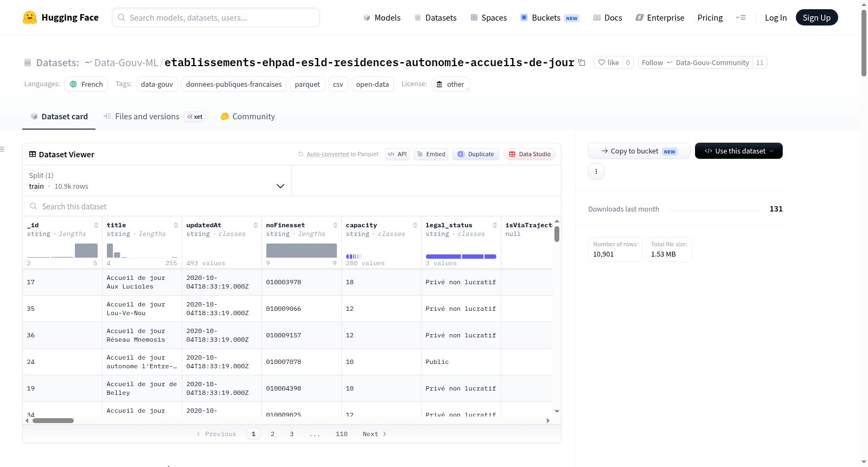Click the donnees-publiques-francaises tag
The image size is (868, 467).
(x=234, y=84)
